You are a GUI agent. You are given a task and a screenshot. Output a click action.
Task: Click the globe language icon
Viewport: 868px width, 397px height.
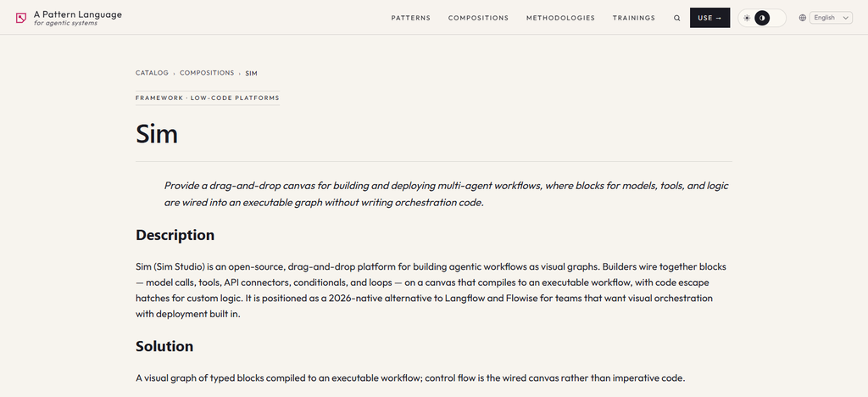click(802, 18)
